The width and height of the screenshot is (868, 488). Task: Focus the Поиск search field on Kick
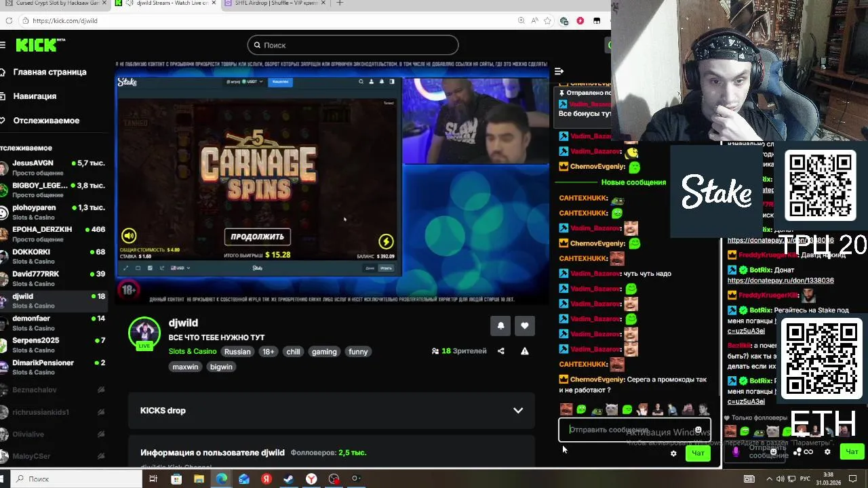pyautogui.click(x=353, y=45)
